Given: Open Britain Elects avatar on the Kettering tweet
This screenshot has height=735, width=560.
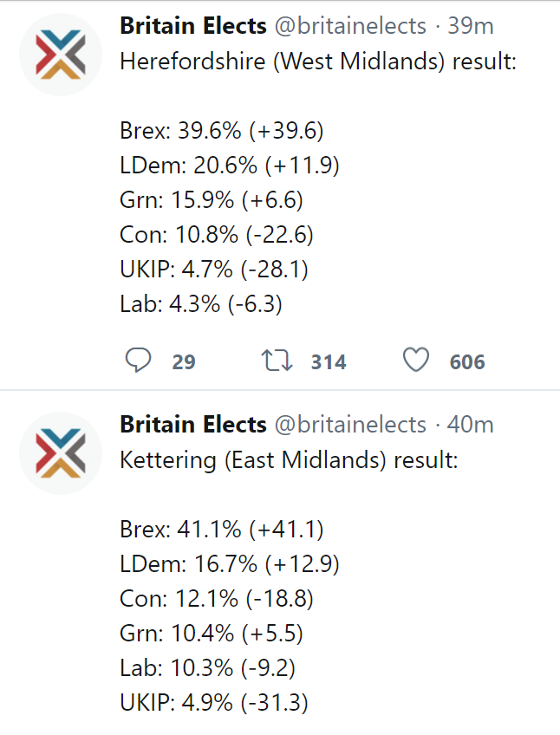Looking at the screenshot, I should (61, 453).
